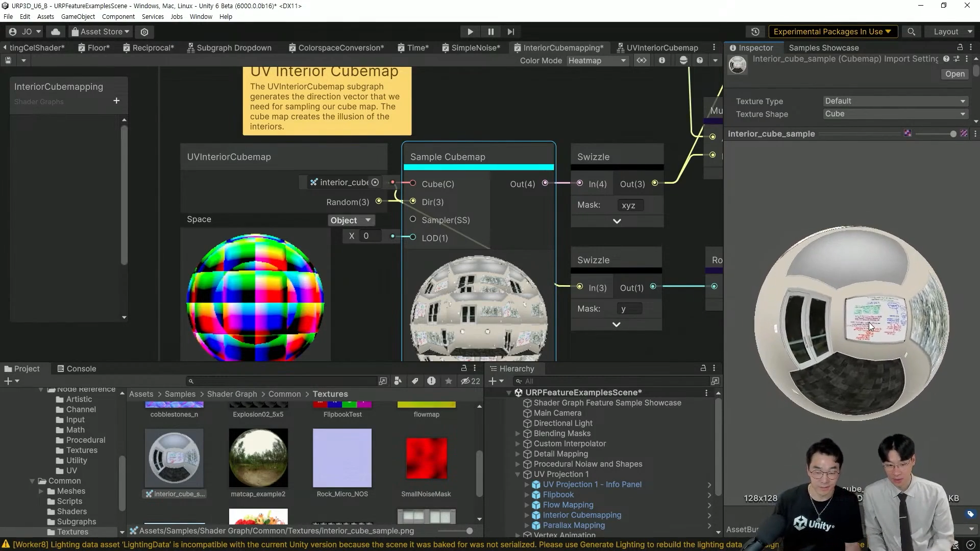The image size is (980, 551).
Task: Toggle Graph Inspector info button
Action: point(662,60)
